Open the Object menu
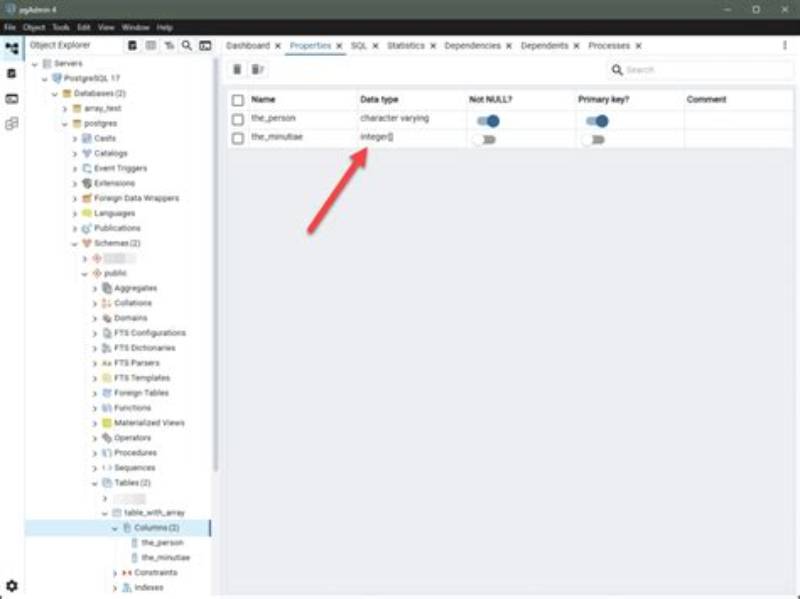This screenshot has height=599, width=800. coord(34,27)
